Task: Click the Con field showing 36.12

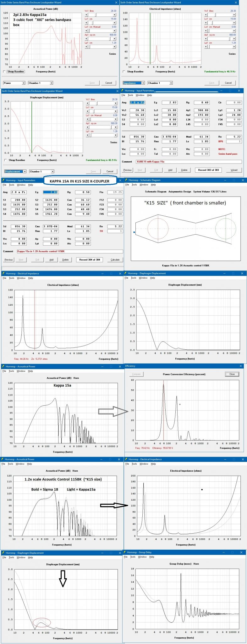Action: (x=83, y=200)
